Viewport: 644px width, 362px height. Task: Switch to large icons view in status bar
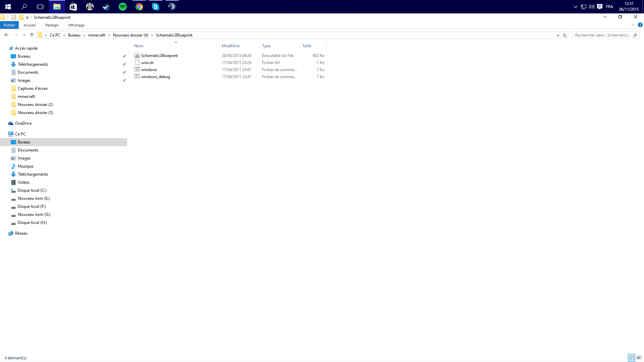639,358
